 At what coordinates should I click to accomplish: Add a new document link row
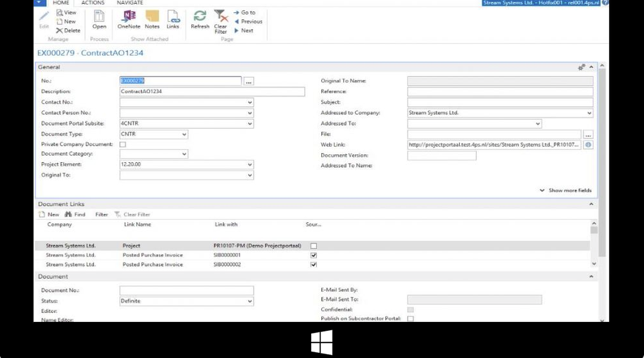tap(49, 214)
